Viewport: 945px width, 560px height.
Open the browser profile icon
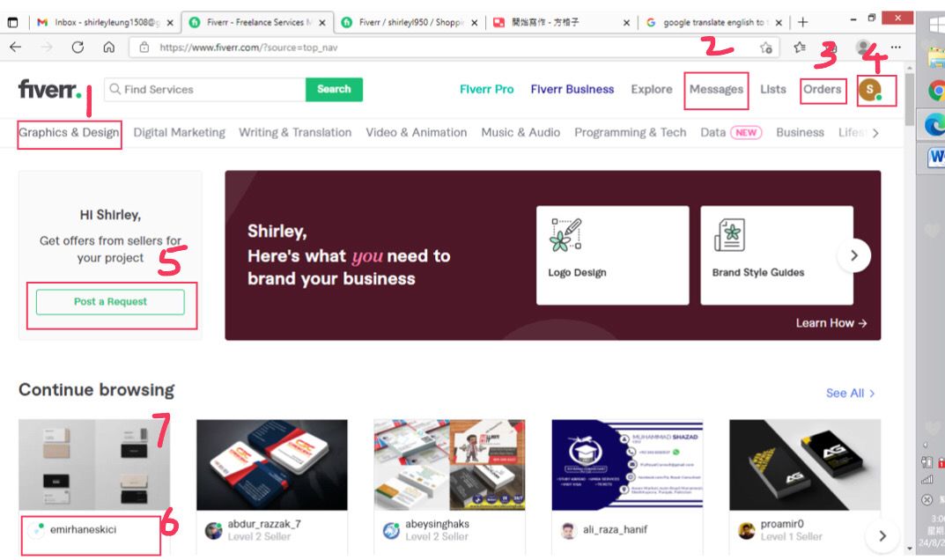pos(862,47)
